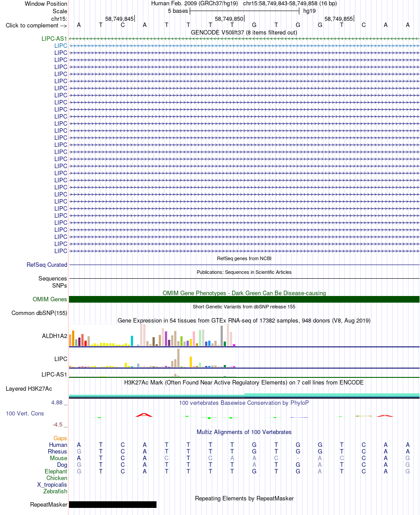Select the Chicken alignment row label
This screenshot has width=420, height=515.
coord(57,478)
